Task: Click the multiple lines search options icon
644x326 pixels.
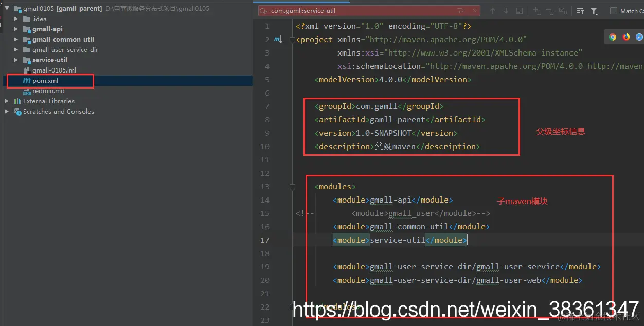Action: click(x=580, y=11)
